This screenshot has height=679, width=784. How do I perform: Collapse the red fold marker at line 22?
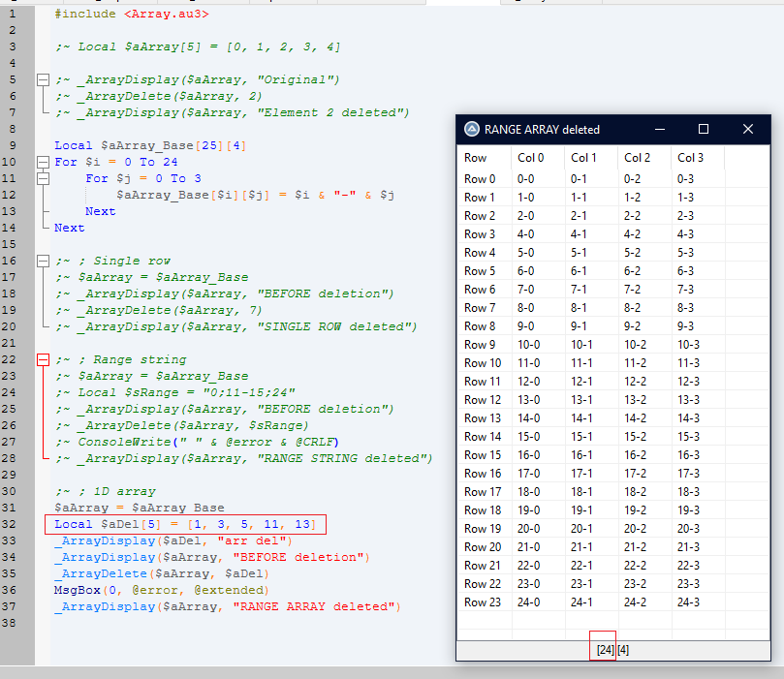(44, 359)
